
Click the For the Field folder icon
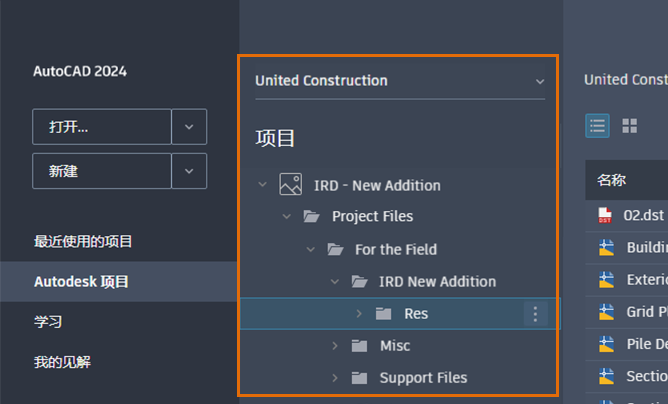[335, 249]
